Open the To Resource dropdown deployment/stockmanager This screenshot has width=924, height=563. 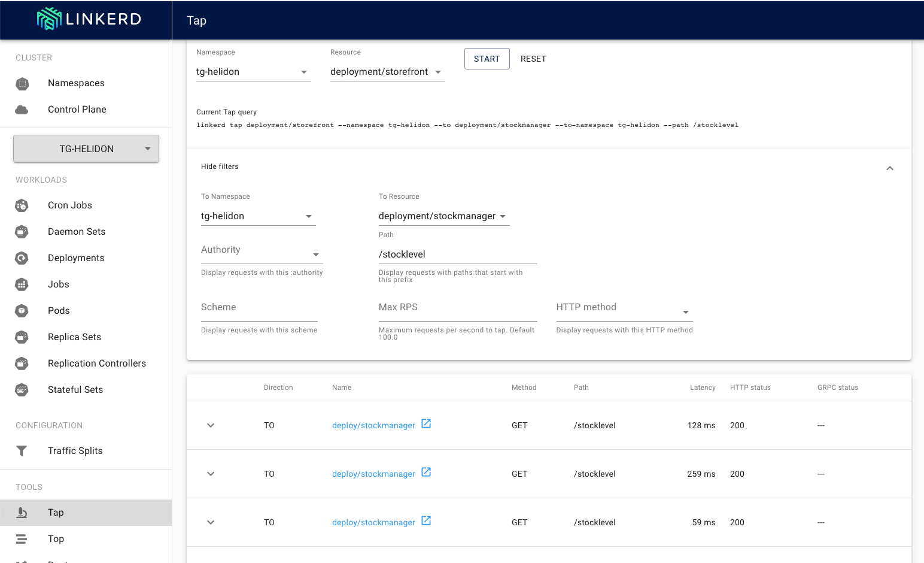(x=444, y=216)
